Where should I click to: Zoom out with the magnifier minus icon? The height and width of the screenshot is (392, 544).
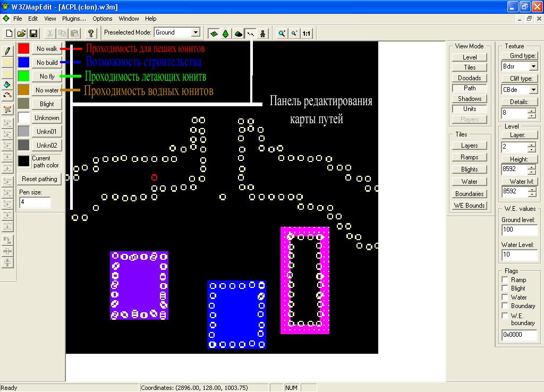(x=294, y=33)
